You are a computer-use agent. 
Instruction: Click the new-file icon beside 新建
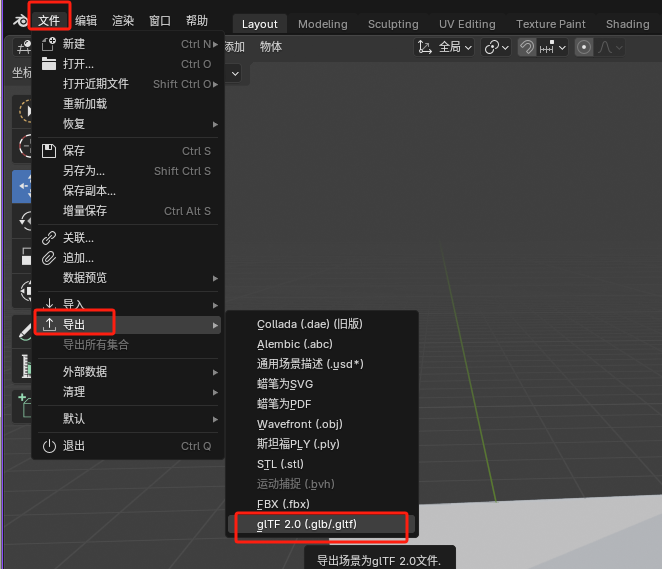(49, 44)
